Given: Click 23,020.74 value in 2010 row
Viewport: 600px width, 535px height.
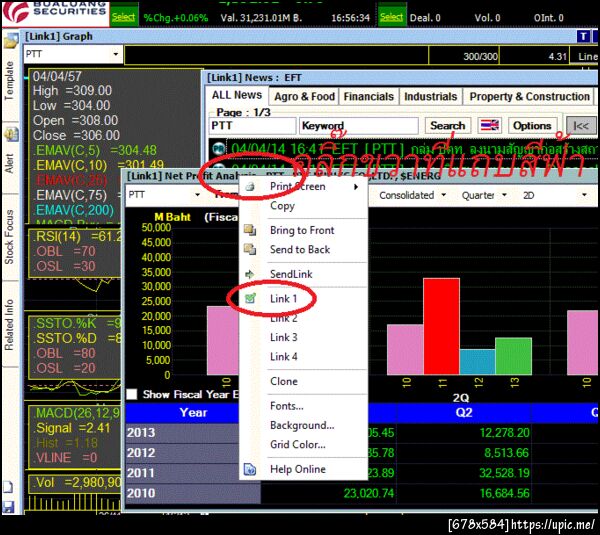Looking at the screenshot, I should (368, 493).
